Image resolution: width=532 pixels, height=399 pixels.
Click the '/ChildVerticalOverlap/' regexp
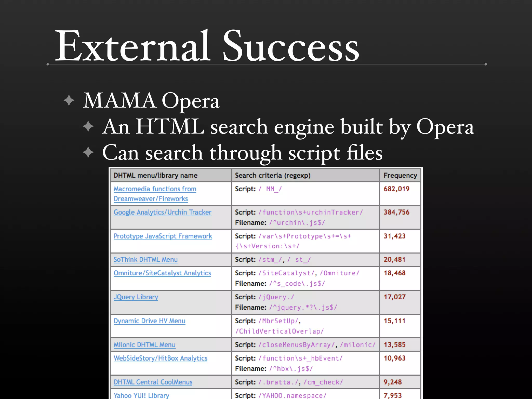(280, 331)
